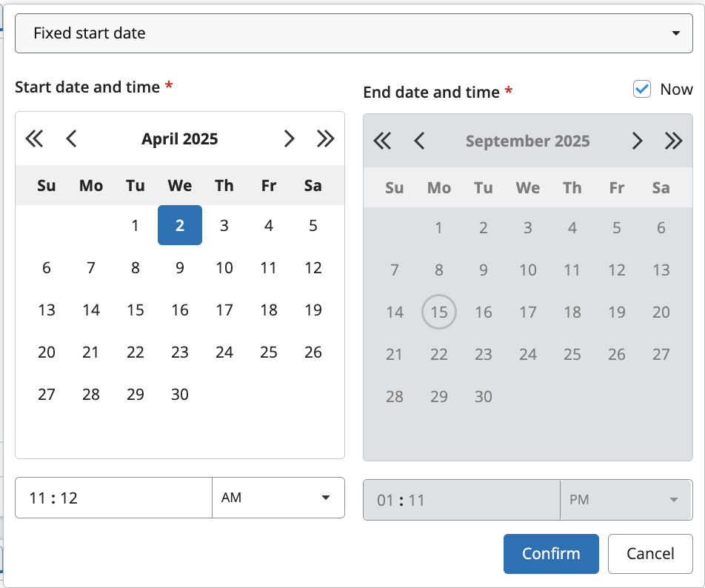The image size is (705, 588).
Task: Go to next month in start calendar
Action: pyautogui.click(x=289, y=138)
